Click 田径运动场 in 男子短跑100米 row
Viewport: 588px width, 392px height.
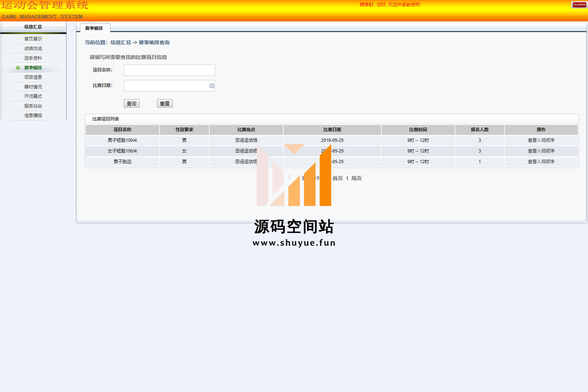pos(246,140)
